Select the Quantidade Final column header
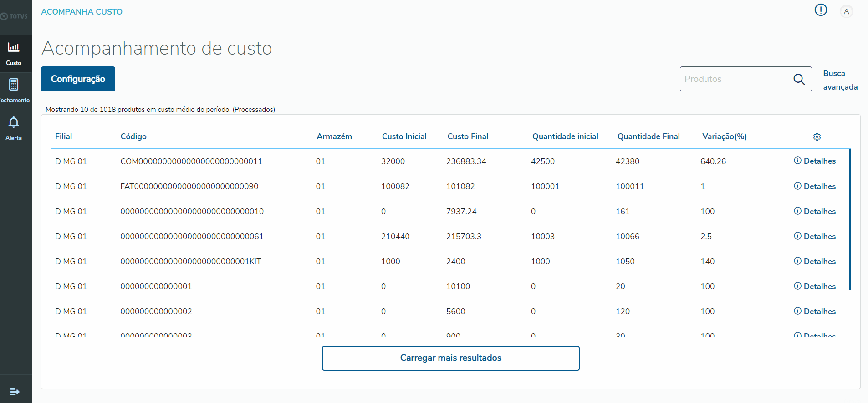Screen dimensions: 868x403 click(x=648, y=136)
